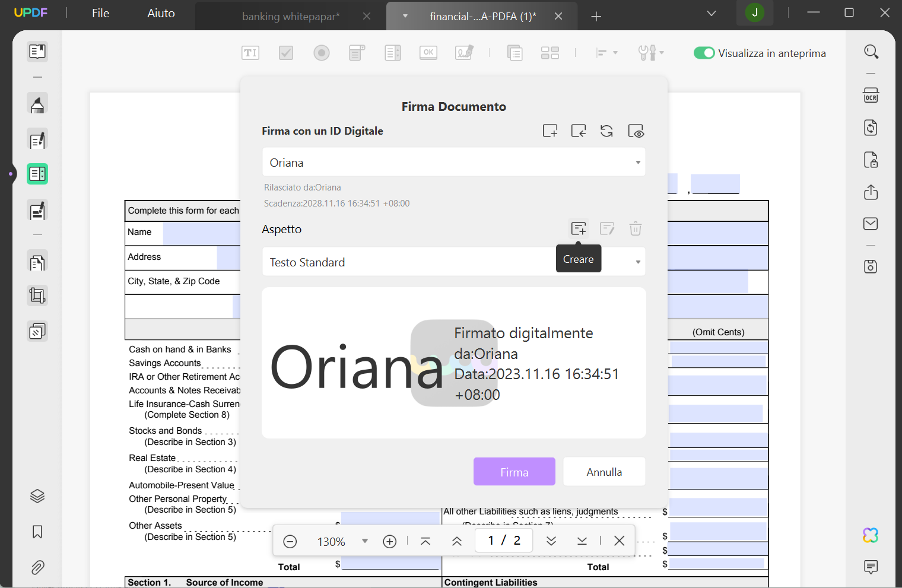Open the search magnifier icon
Viewport: 902px width, 588px height.
tap(871, 52)
